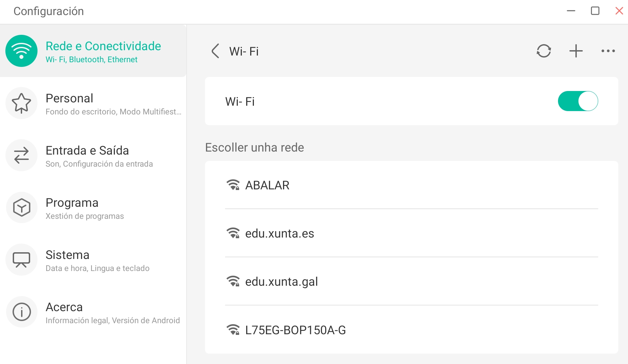
Task: Click the Sistema monitor icon
Action: [x=21, y=260]
